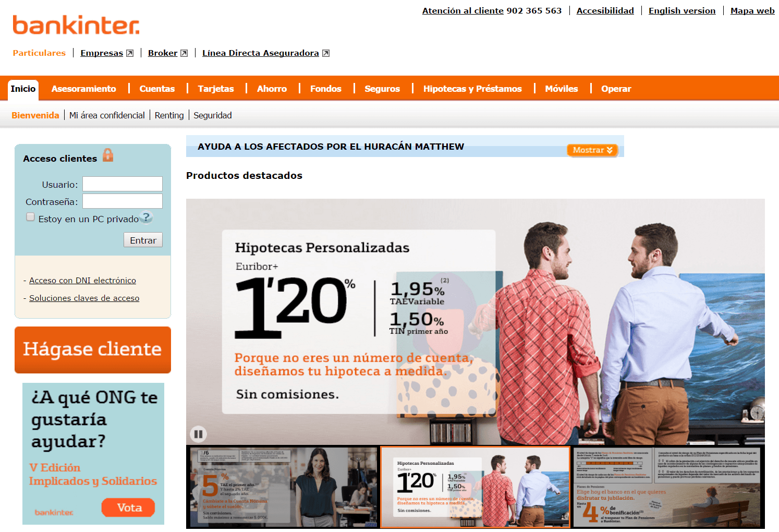This screenshot has width=779, height=532.
Task: Open Acceso con DNI electrónico
Action: pos(82,281)
